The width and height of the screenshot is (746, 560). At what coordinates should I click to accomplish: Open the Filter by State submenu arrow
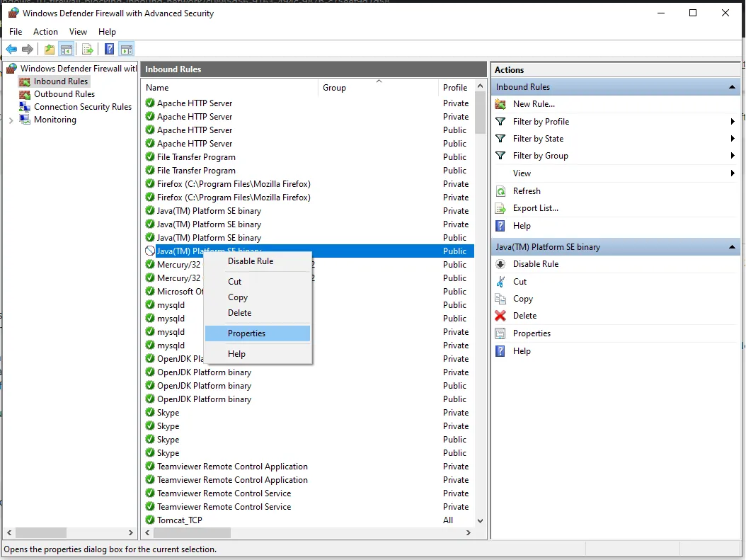point(733,139)
